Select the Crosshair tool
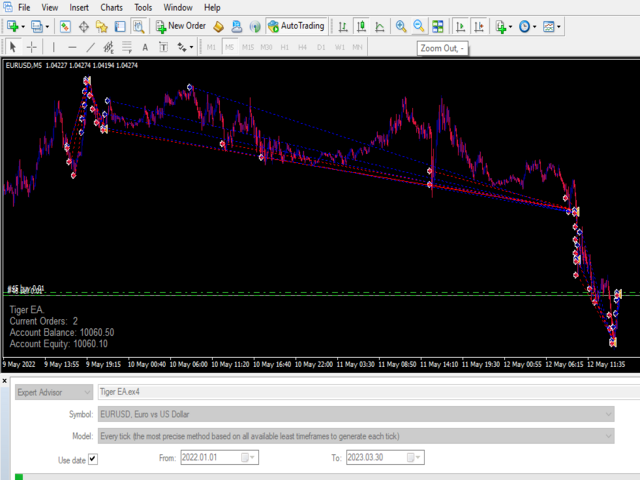 coord(33,46)
